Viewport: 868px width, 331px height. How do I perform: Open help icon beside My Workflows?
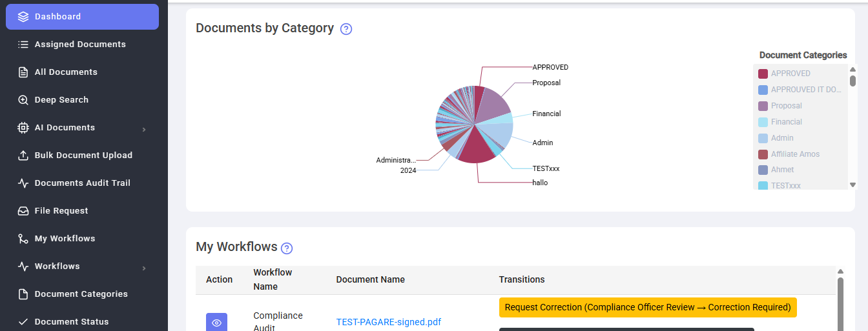pos(287,248)
